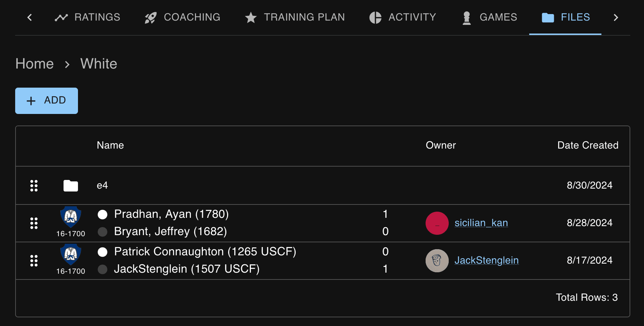
Task: Click the white e4 folder icon
Action: pyautogui.click(x=71, y=186)
